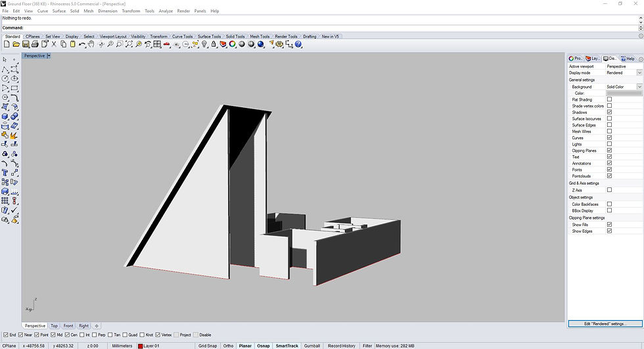
Task: Toggle the End osnap checkbox
Action: pyautogui.click(x=6, y=335)
